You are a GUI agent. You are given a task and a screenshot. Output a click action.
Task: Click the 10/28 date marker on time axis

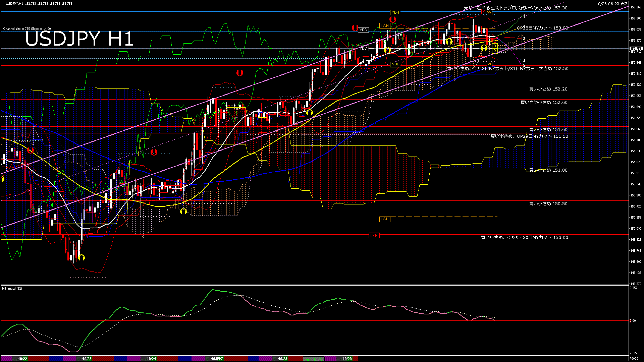[283, 359]
